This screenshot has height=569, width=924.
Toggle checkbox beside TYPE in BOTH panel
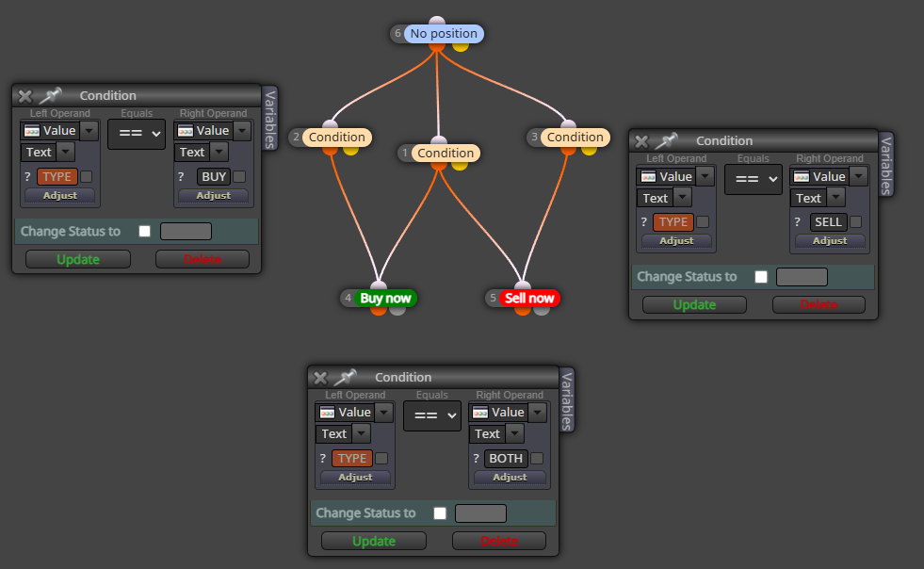(381, 458)
